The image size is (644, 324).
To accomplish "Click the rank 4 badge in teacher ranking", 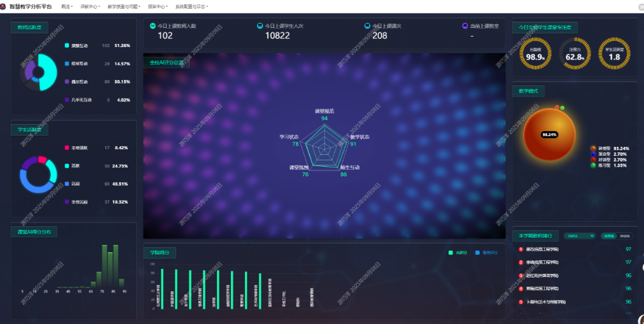I will click(x=521, y=289).
